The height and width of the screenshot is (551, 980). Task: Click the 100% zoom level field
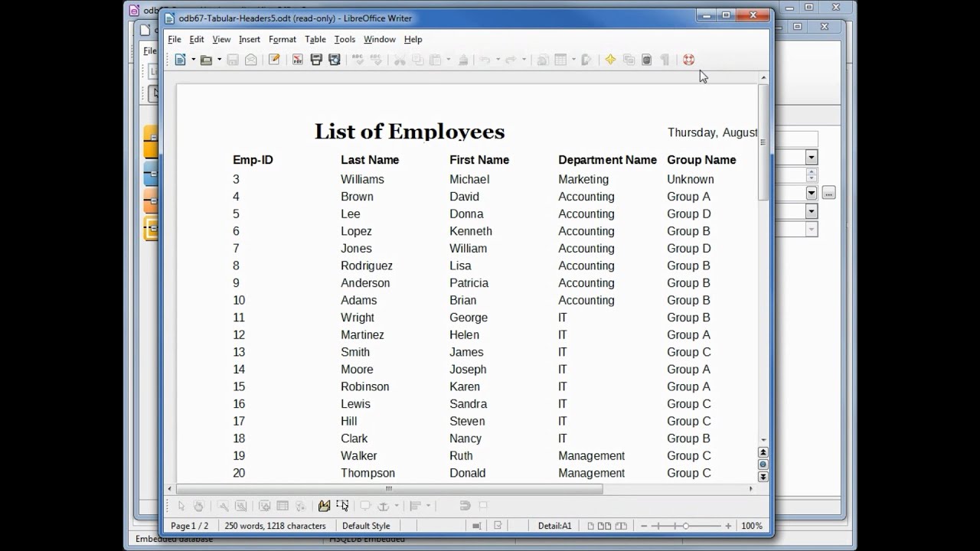pos(752,526)
